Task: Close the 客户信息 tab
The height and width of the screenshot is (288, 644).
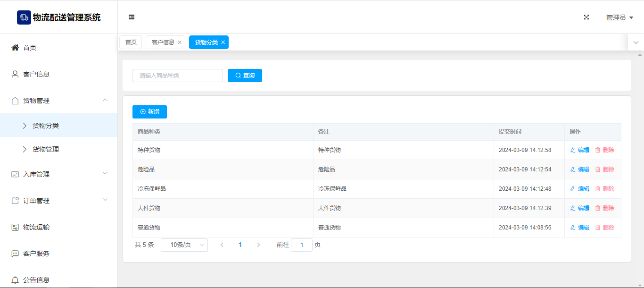Action: point(180,42)
